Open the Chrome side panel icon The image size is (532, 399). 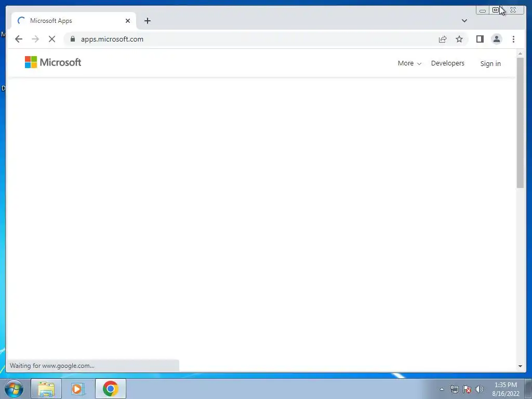point(480,39)
